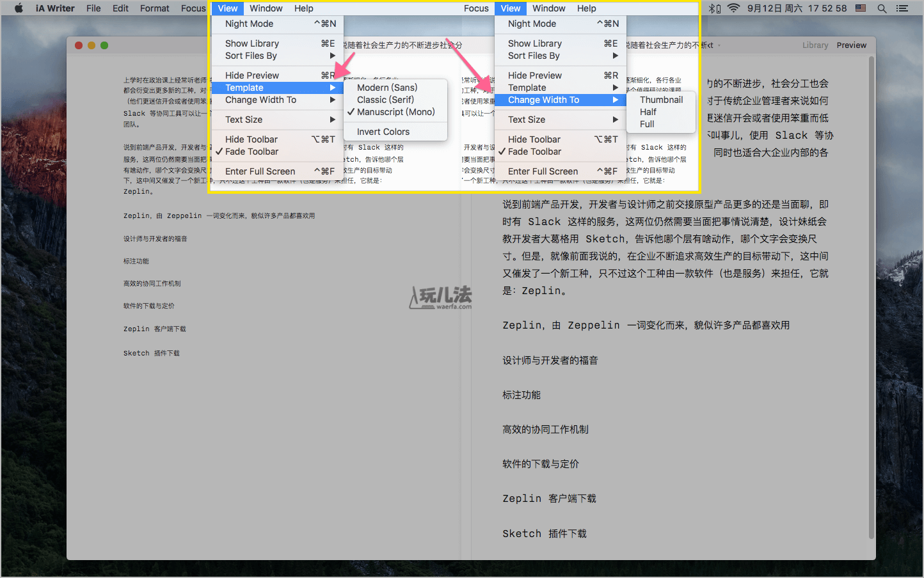The height and width of the screenshot is (578, 924).
Task: Click editor line '软件的下载与定价'
Action: 149,306
